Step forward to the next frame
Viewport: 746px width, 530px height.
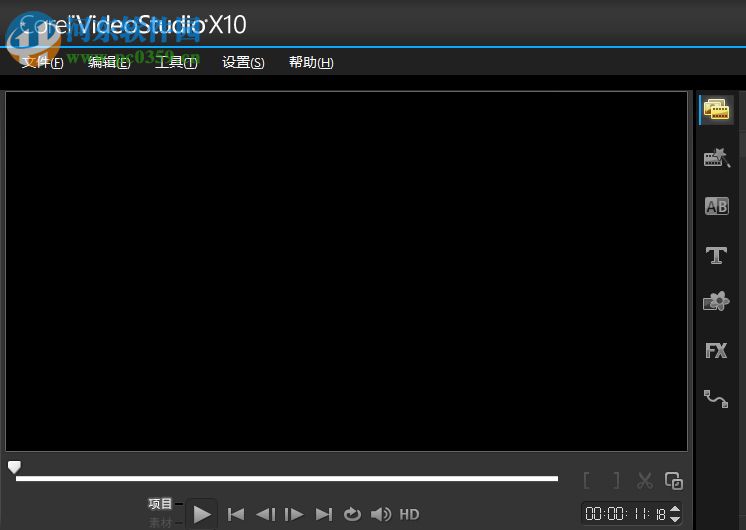[x=294, y=514]
